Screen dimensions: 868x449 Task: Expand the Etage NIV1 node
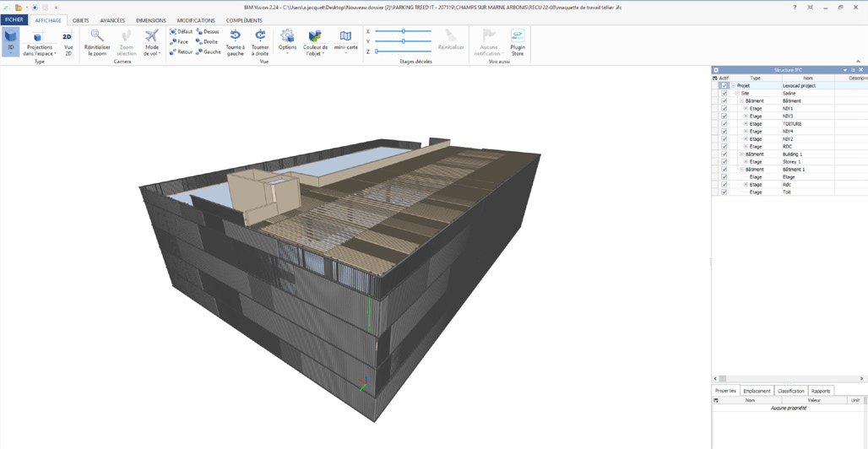click(x=746, y=109)
